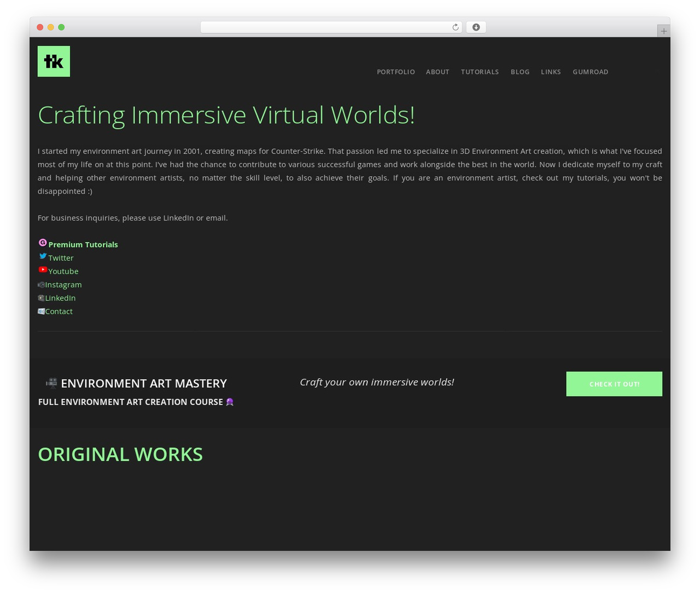Maximize the browser with the green button
The height and width of the screenshot is (593, 700).
point(61,27)
